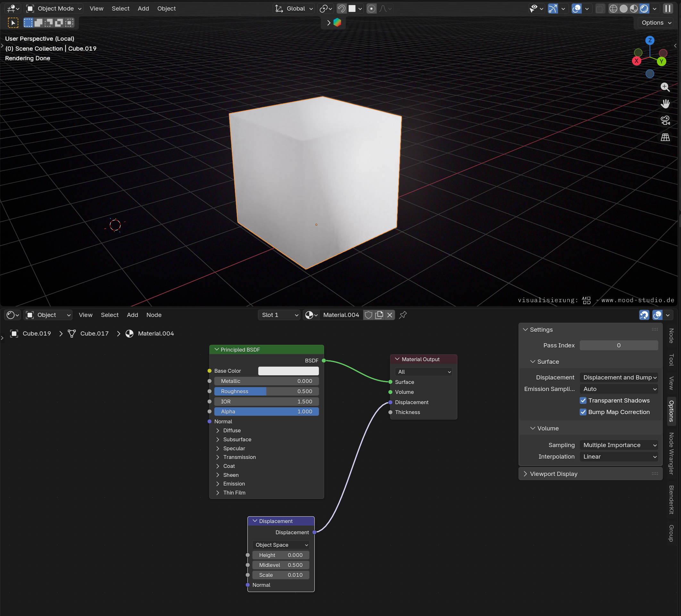The image size is (681, 616).
Task: Adjust the Roughness slider in Principled BSDF
Action: 266,391
